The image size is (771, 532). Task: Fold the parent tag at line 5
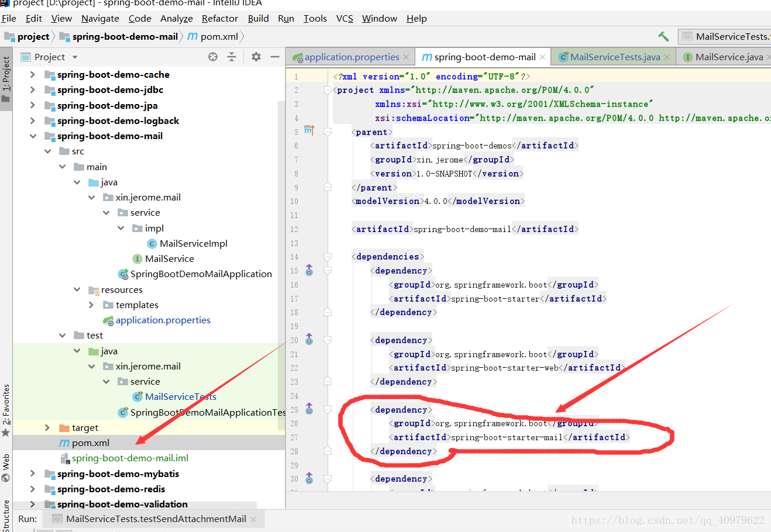pos(328,132)
